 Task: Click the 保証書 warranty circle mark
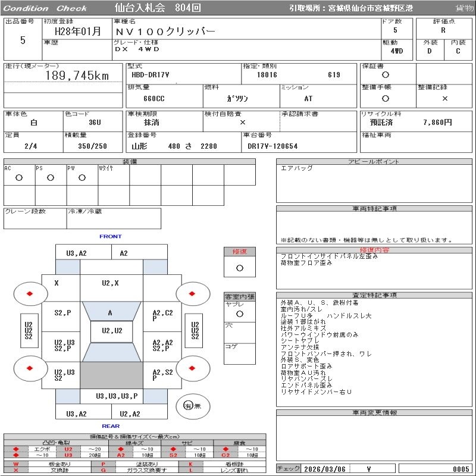click(x=386, y=75)
